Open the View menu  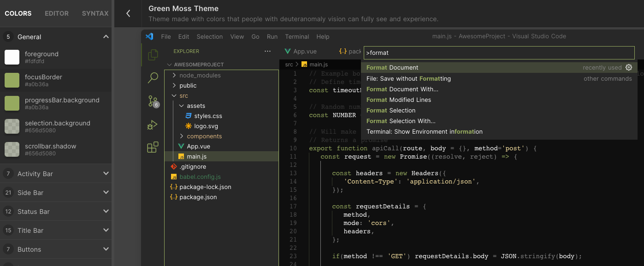click(237, 36)
